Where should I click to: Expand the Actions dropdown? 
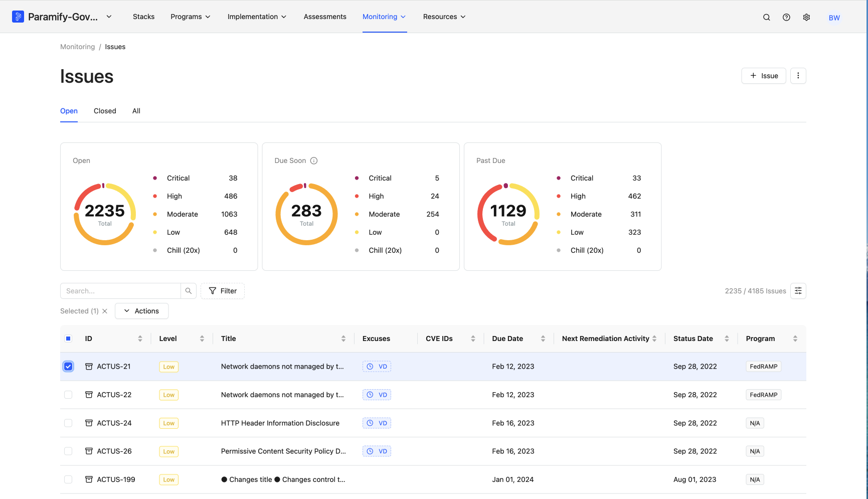click(x=141, y=311)
